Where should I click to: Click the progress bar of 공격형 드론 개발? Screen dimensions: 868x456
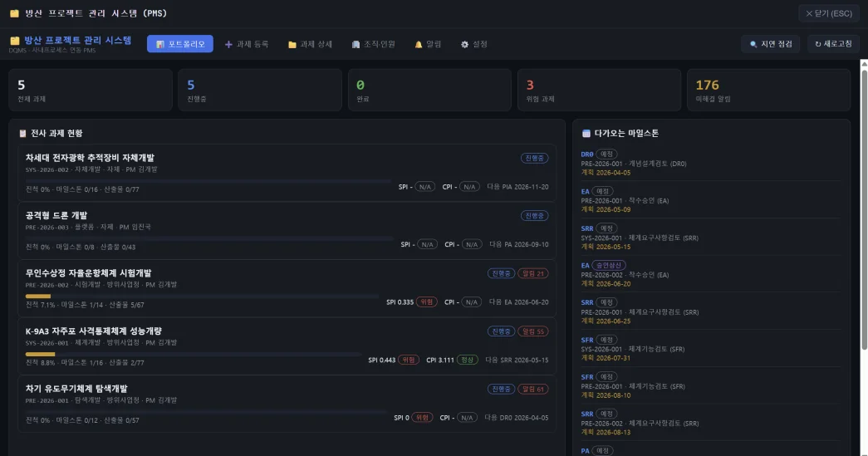click(x=209, y=238)
